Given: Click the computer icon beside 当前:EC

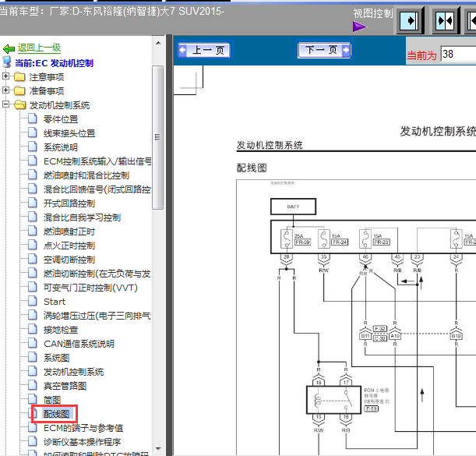Looking at the screenshot, I should [x=7, y=62].
